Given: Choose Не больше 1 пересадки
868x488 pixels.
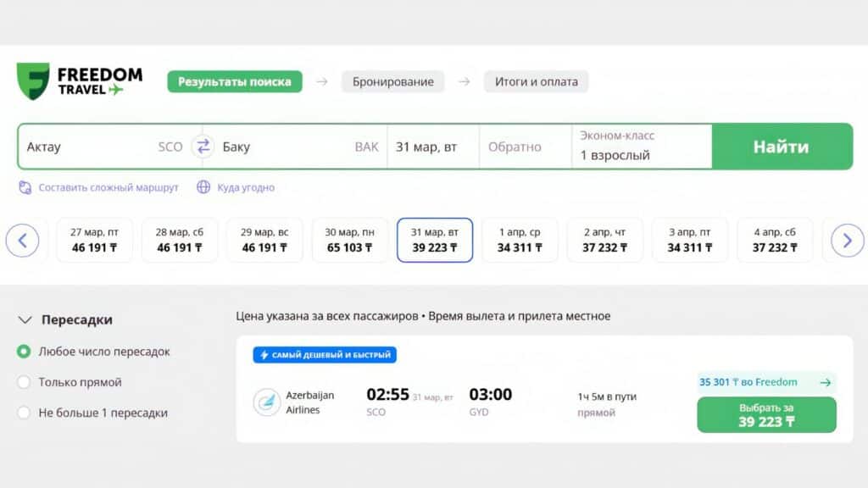Looking at the screenshot, I should click(24, 413).
